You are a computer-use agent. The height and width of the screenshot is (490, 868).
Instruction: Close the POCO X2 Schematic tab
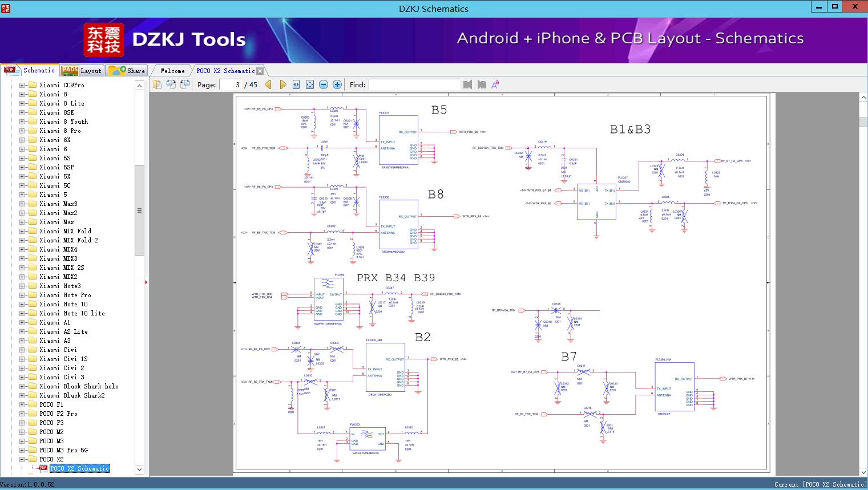(260, 71)
